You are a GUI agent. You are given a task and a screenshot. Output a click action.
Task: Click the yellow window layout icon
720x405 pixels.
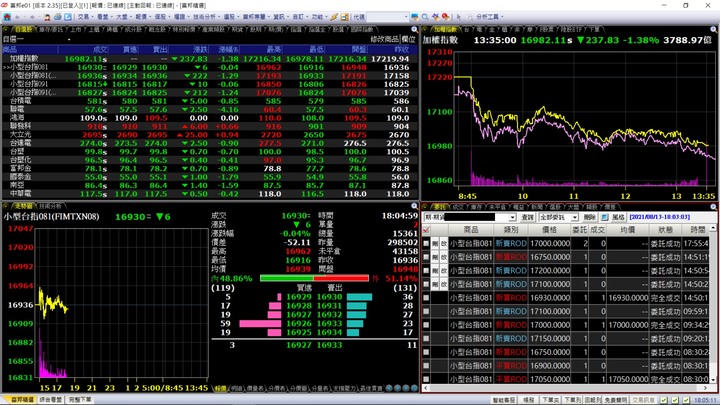point(344,17)
